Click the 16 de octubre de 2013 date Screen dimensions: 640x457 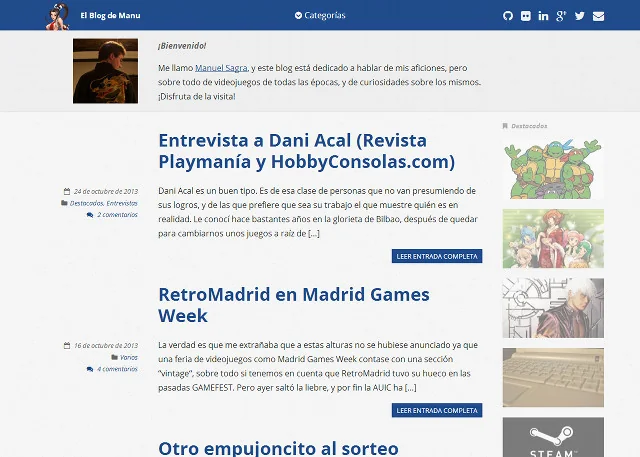(106, 346)
